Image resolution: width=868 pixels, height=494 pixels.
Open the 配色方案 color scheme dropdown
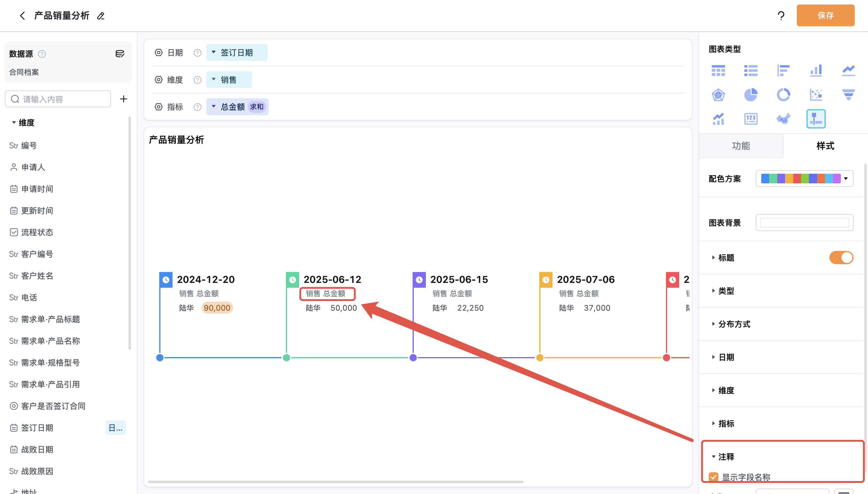tap(804, 179)
